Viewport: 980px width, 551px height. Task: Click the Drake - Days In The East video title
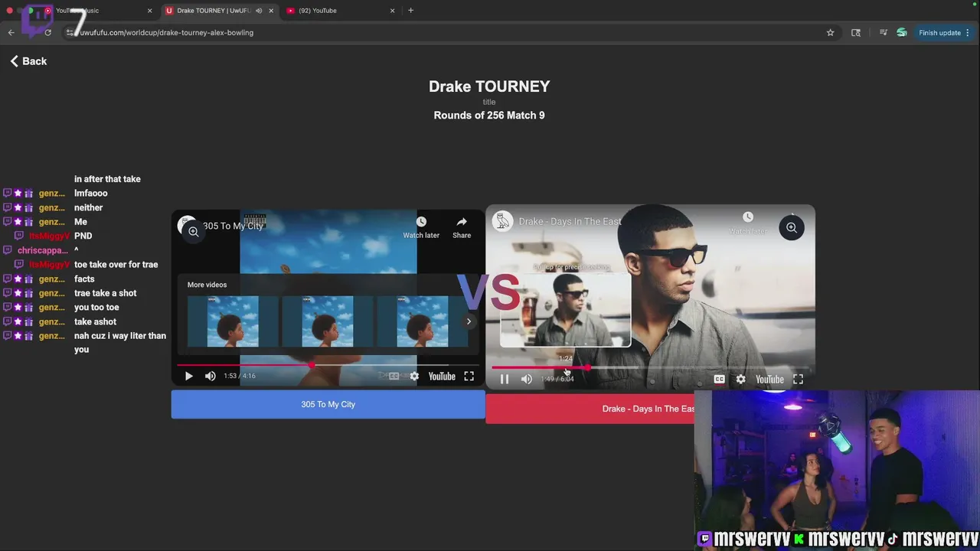pyautogui.click(x=570, y=221)
